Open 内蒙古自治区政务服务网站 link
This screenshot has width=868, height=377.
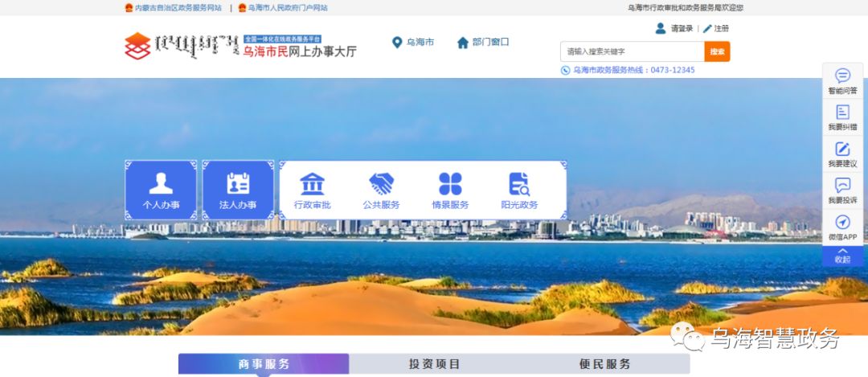pyautogui.click(x=178, y=8)
